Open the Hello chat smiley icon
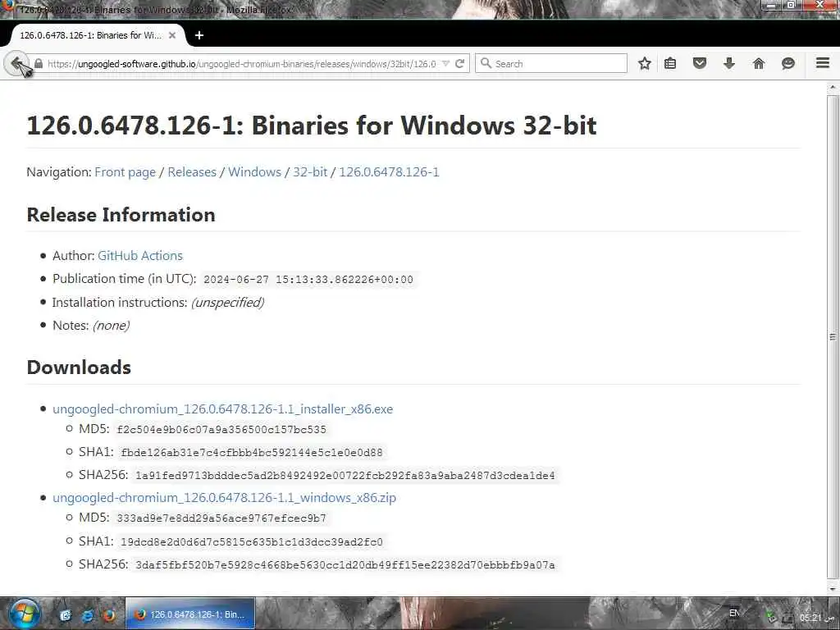Viewport: 840px width, 630px height. pos(788,63)
